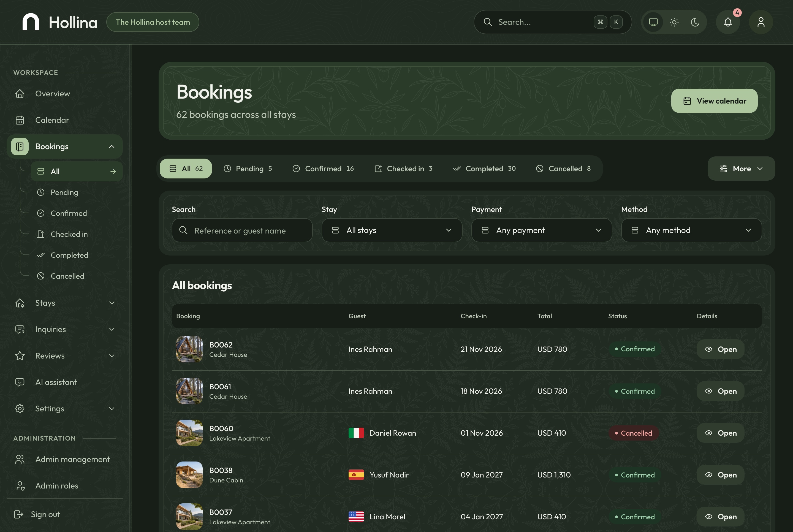Select All in sidebar submenu
793x532 pixels.
(x=77, y=171)
